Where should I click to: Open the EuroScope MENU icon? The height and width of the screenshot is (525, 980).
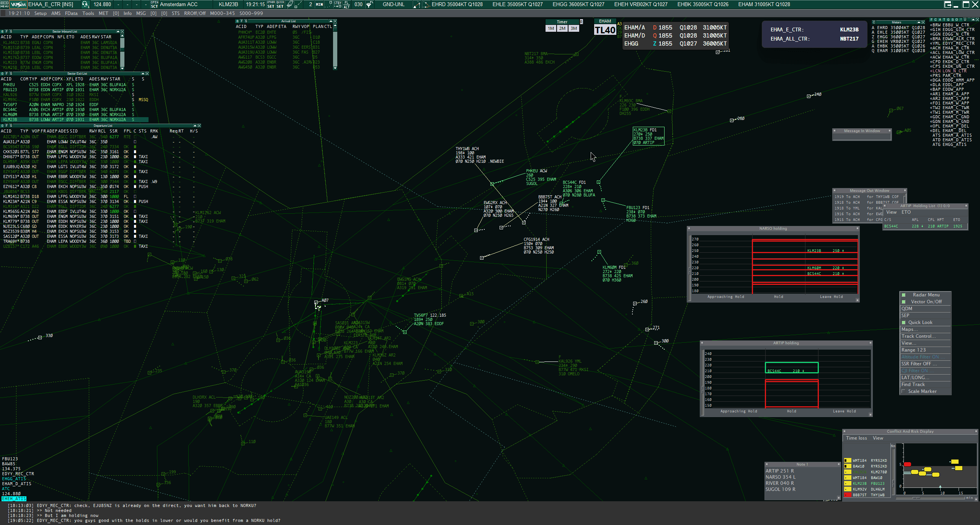[4, 4]
